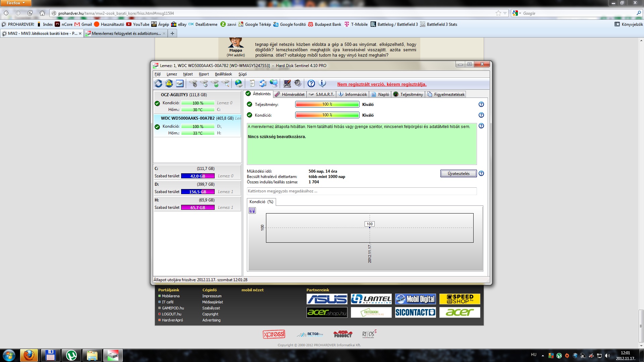Click the refresh with warning triangle icon
The width and height of the screenshot is (644, 362).
click(x=169, y=83)
